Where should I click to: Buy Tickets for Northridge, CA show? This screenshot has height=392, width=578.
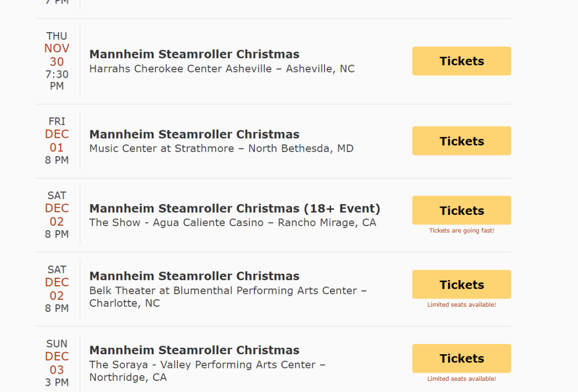pos(461,358)
